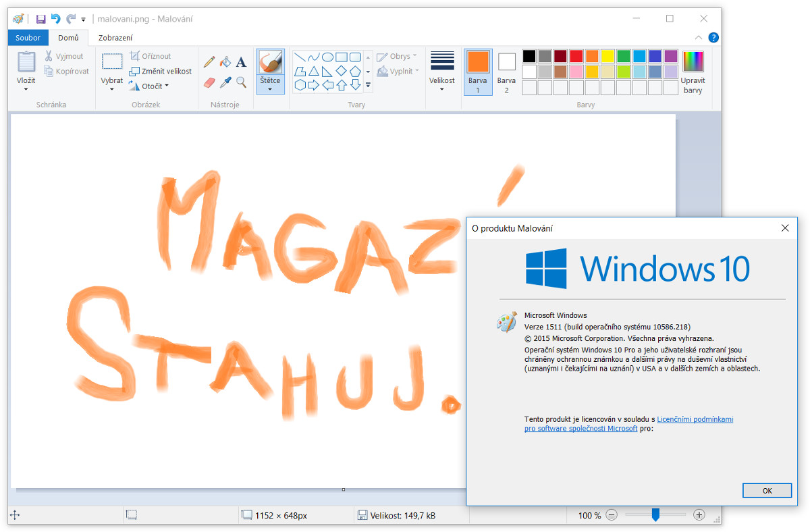Open the Licenčními podmínkami license link

(695, 419)
